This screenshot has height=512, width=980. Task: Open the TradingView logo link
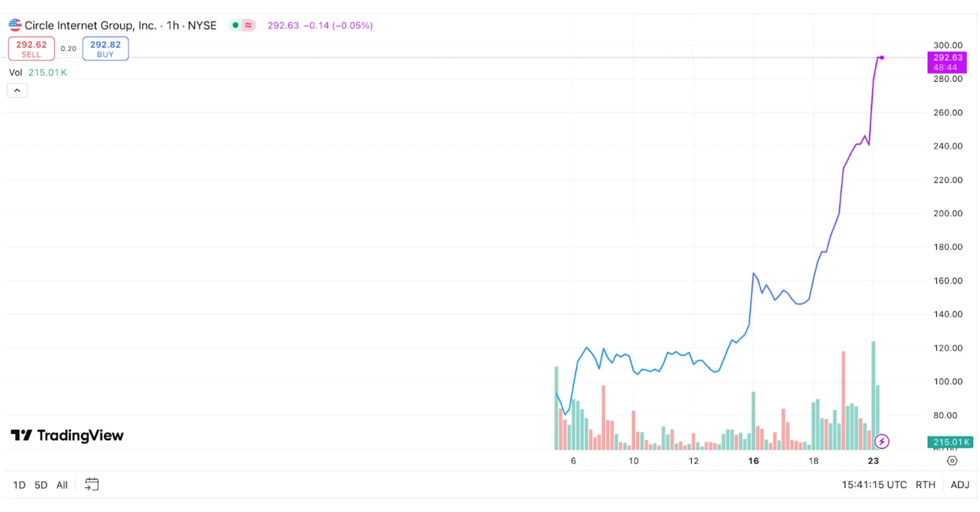pyautogui.click(x=67, y=436)
